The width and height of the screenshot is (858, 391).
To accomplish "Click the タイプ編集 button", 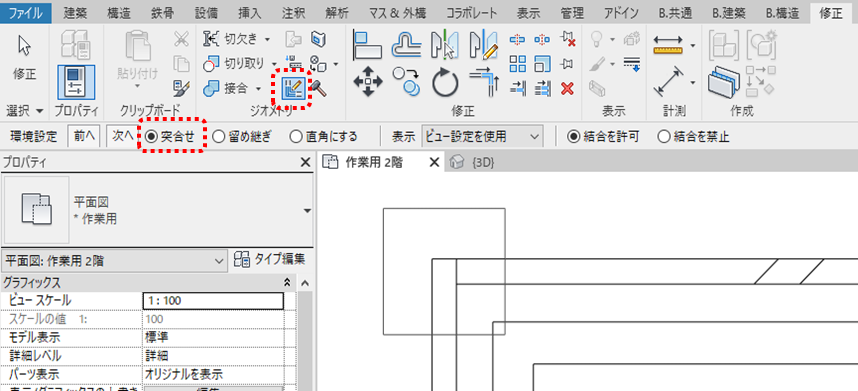I will 269,259.
